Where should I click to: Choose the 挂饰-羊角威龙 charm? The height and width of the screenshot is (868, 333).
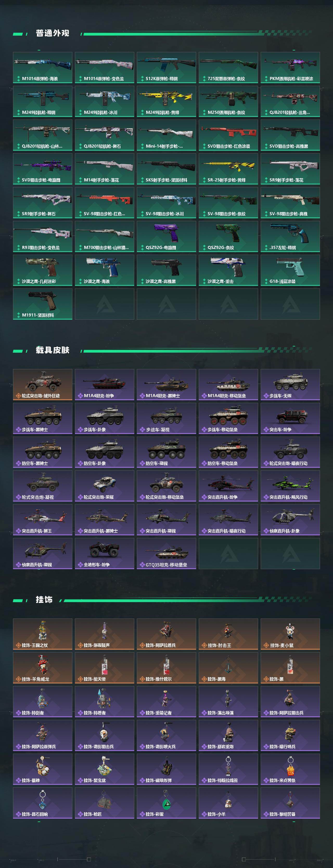click(x=42, y=668)
